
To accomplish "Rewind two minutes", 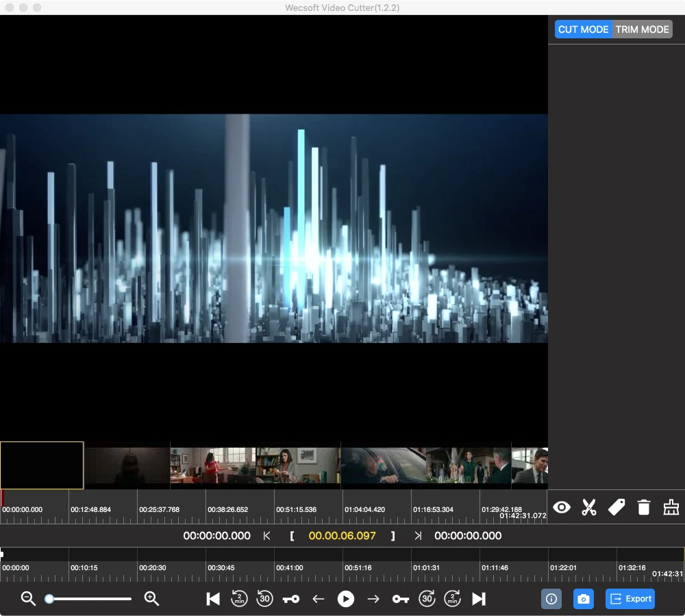I will pyautogui.click(x=239, y=598).
